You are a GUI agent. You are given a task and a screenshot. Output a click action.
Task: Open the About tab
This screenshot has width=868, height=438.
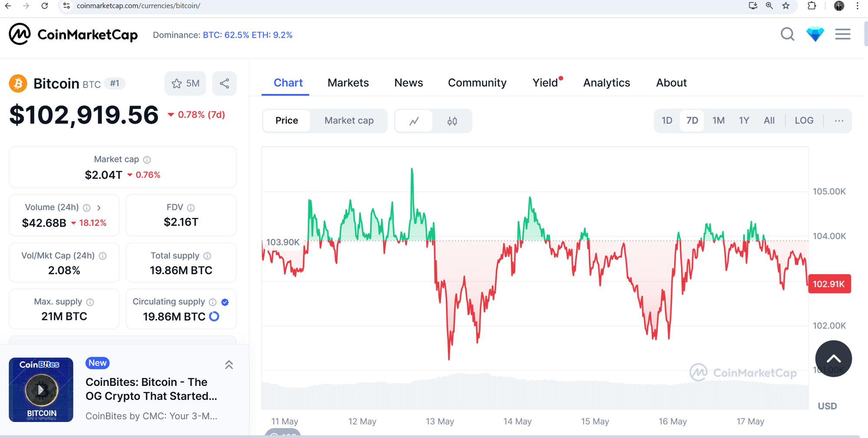pyautogui.click(x=671, y=83)
